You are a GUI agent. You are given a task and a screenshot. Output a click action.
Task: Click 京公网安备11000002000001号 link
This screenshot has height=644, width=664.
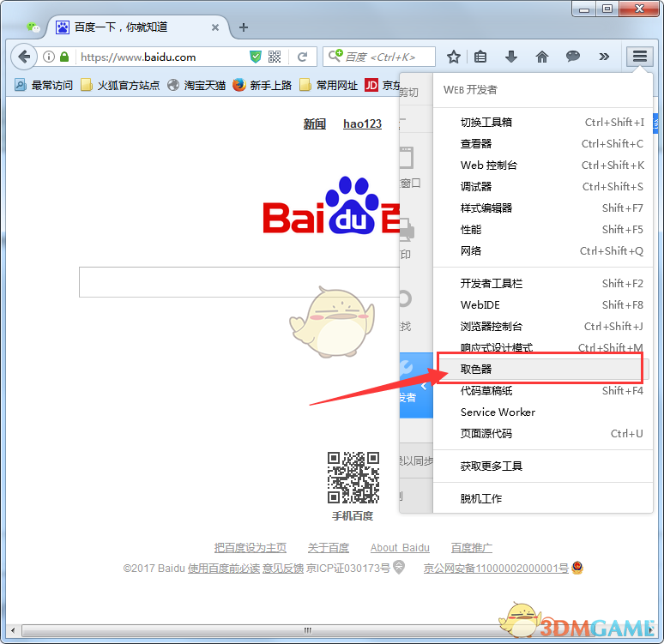(496, 569)
